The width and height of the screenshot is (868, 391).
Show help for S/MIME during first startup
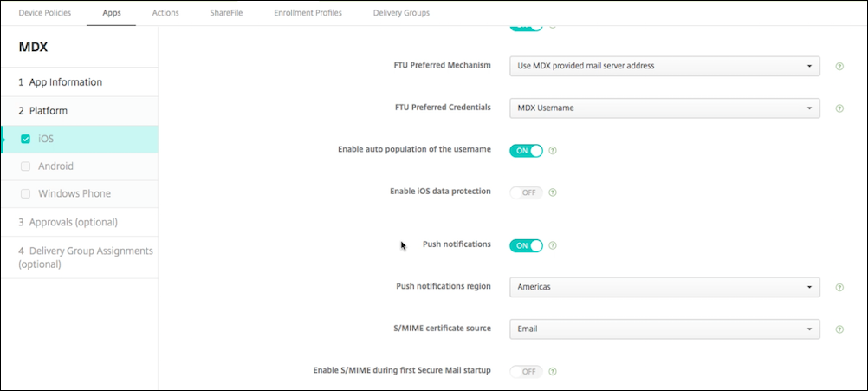coord(553,372)
